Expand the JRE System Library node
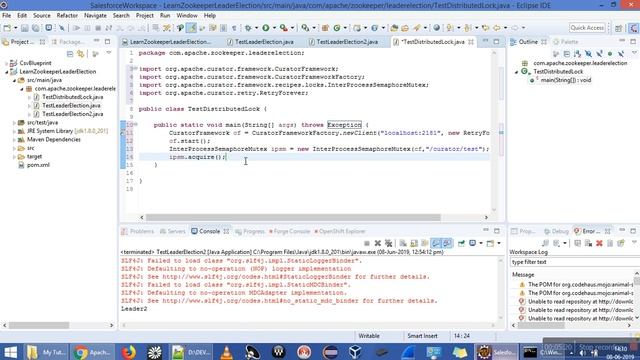The width and height of the screenshot is (640, 360). coord(14,131)
